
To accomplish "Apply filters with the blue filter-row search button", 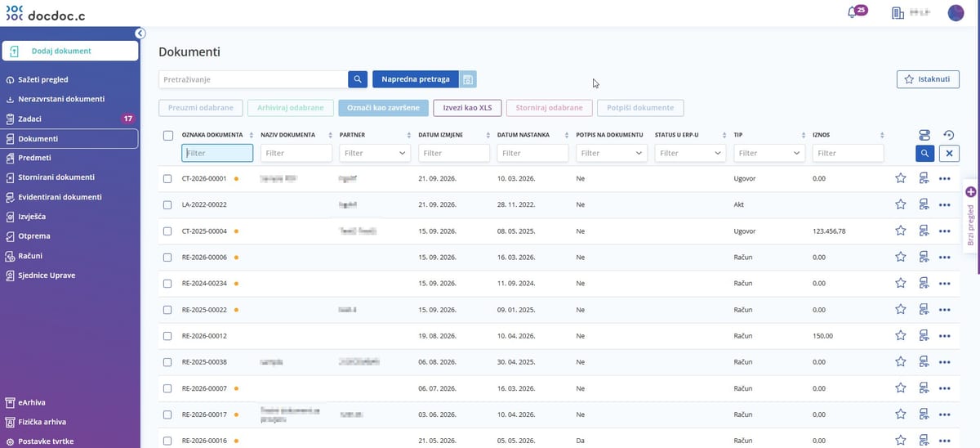I will pos(924,153).
